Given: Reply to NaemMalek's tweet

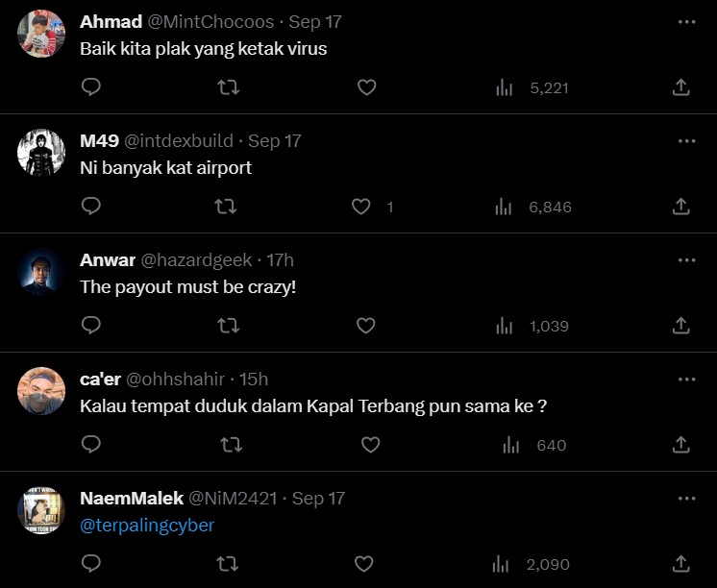Looking at the screenshot, I should pyautogui.click(x=91, y=564).
